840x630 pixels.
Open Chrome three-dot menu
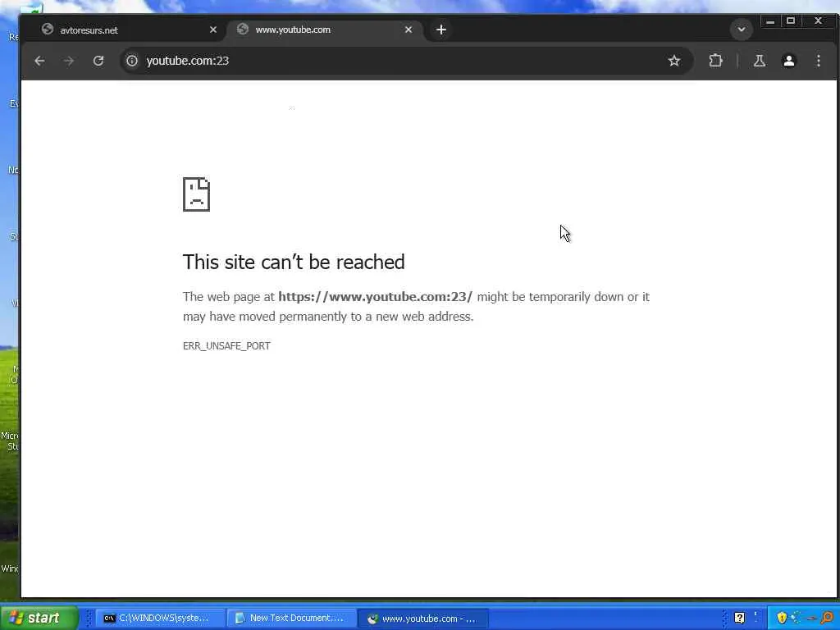click(819, 61)
